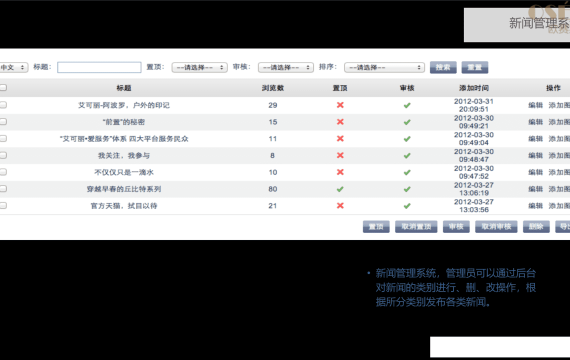The width and height of the screenshot is (570, 360).
Task: Click green audit checkmark for 官方天猫 row
Action: [407, 206]
